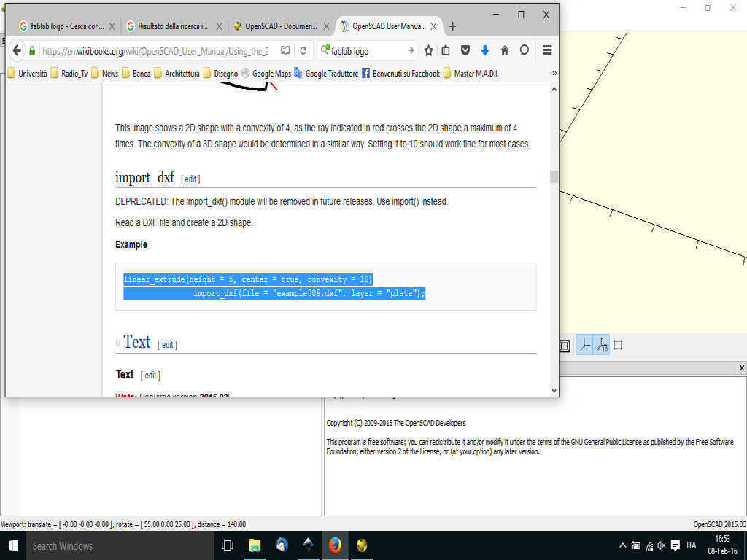Toggle OpenSCAD show edges button
This screenshot has width=747, height=560.
click(x=619, y=345)
